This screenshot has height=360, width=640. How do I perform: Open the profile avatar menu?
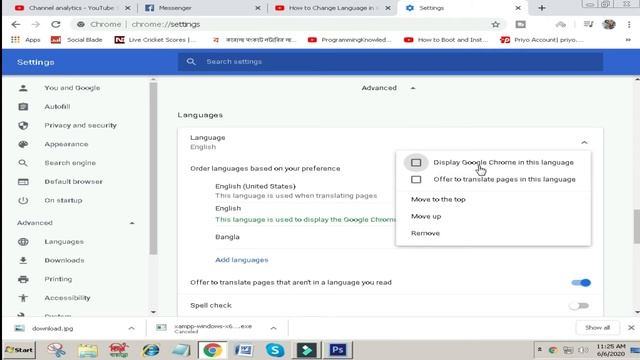[609, 24]
